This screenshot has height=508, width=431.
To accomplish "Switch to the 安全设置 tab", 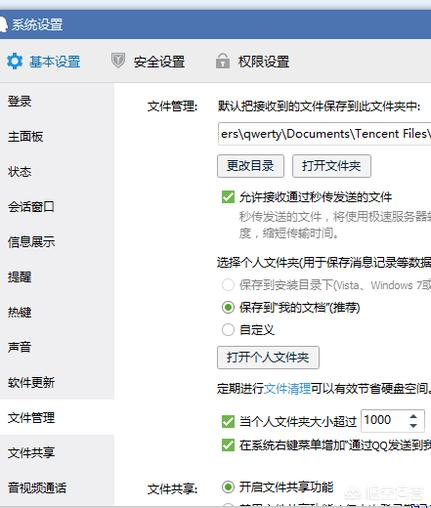I will pyautogui.click(x=159, y=62).
